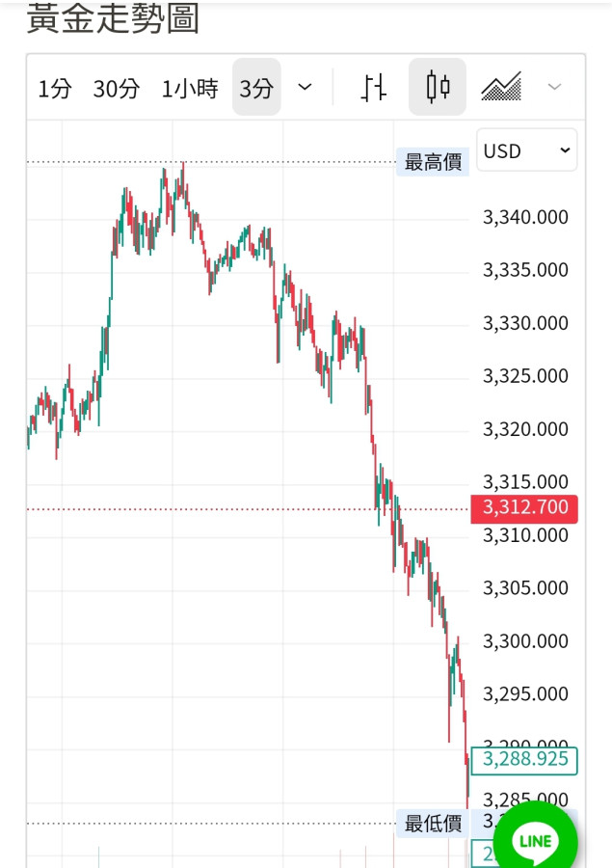
Task: Click the 3,340.000 price axis label
Action: [x=525, y=217]
